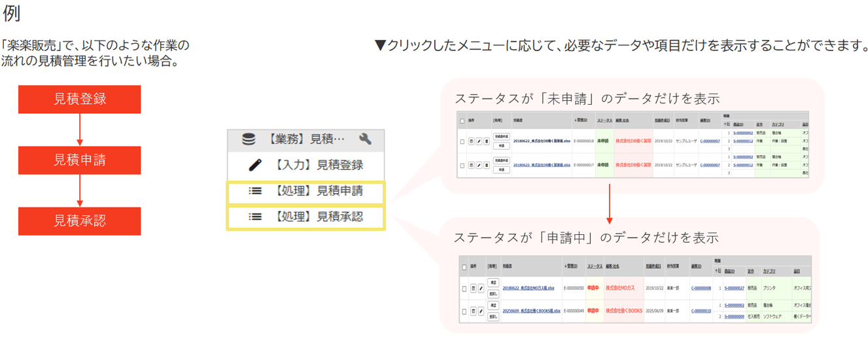
Task: Click 承認 button in row E-000000049
Action: point(493,305)
